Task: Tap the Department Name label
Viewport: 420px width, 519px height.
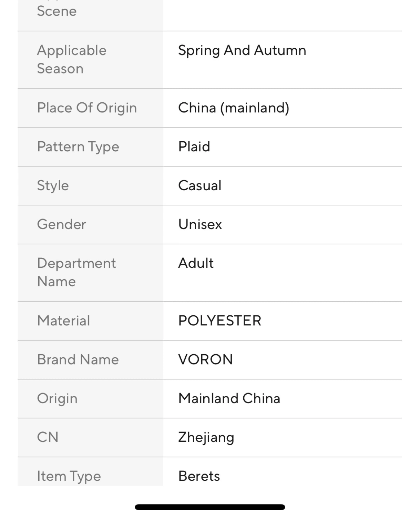Action: [x=76, y=272]
